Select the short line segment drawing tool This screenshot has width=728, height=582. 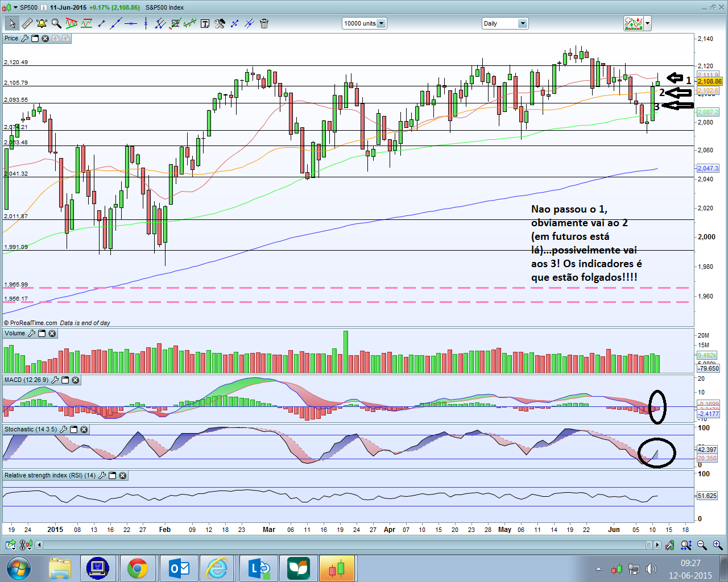[101, 23]
